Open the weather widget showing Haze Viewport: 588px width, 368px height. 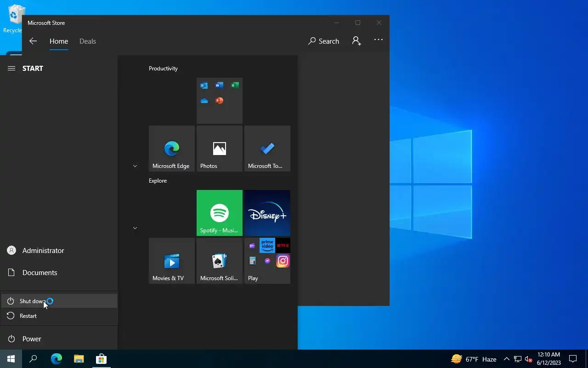coord(474,359)
